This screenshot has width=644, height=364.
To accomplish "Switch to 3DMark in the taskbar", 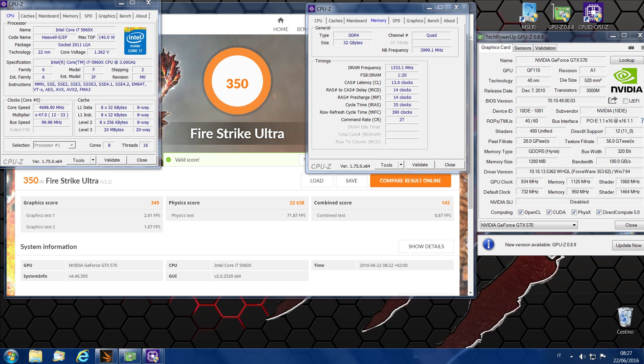I will click(x=106, y=356).
